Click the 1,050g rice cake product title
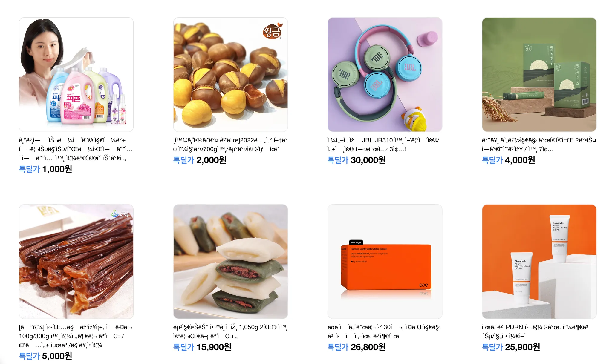This screenshot has height=364, width=612. (230, 332)
